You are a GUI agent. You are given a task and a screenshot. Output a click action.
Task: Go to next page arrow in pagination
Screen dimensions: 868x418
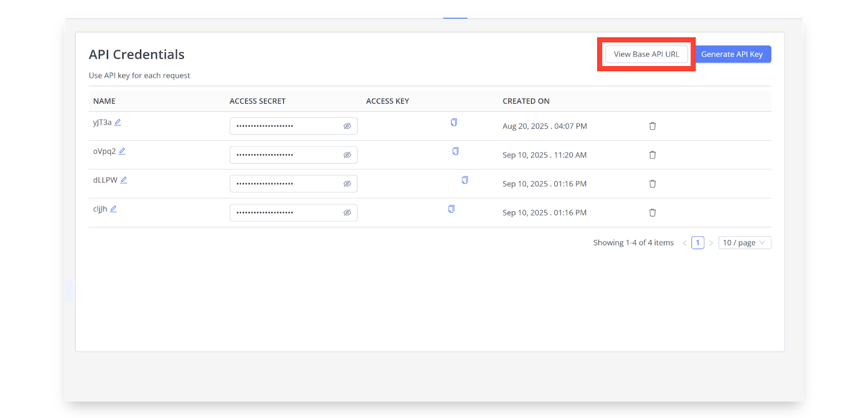pyautogui.click(x=711, y=243)
